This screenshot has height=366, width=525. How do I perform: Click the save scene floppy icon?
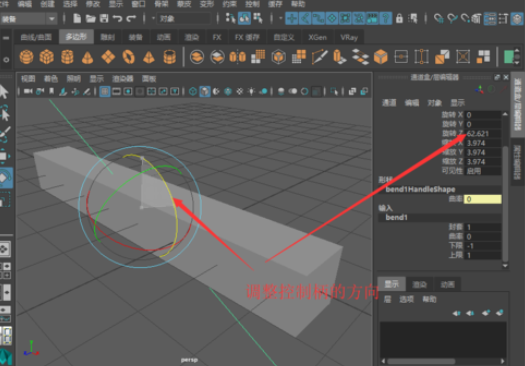click(104, 18)
